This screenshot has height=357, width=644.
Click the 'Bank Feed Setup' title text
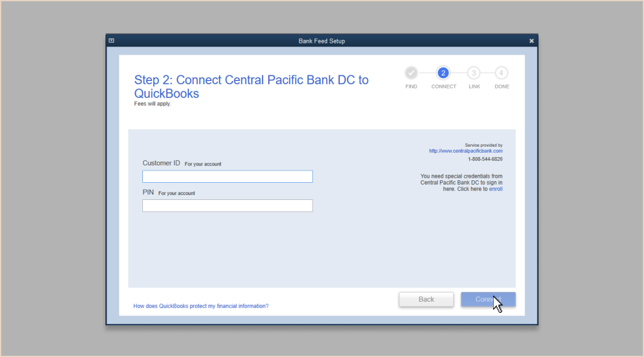321,41
